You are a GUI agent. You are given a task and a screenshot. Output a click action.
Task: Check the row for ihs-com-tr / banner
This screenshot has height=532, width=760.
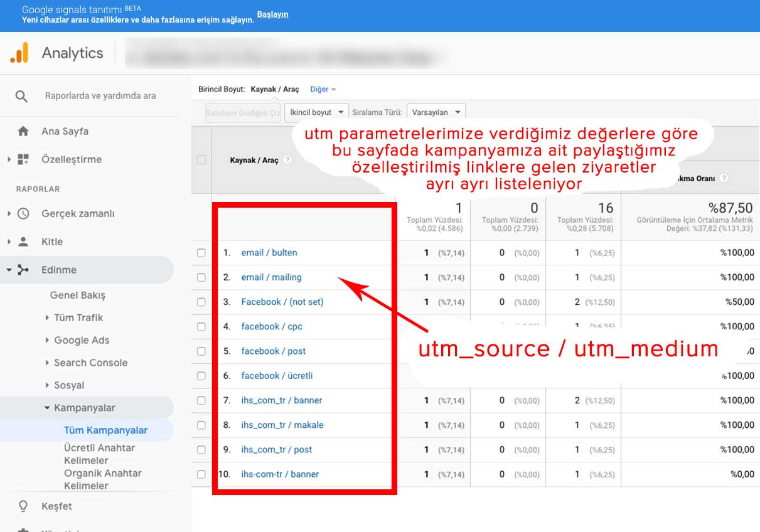click(x=201, y=474)
